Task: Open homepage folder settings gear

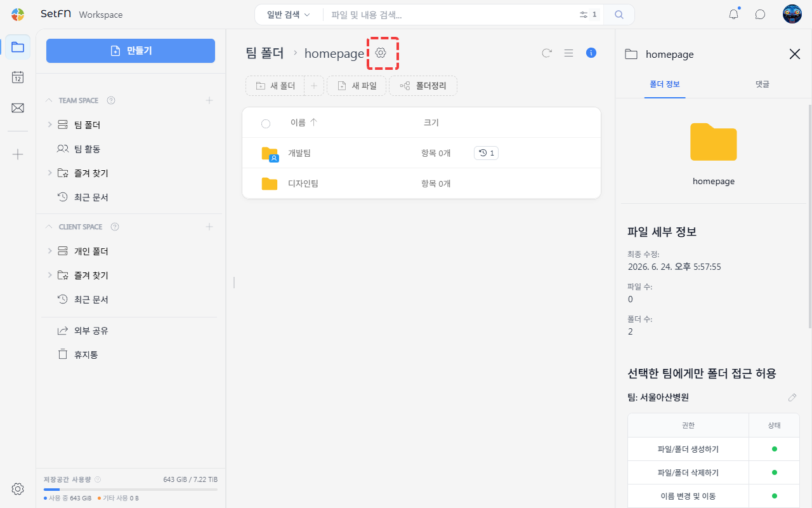Action: click(x=381, y=53)
